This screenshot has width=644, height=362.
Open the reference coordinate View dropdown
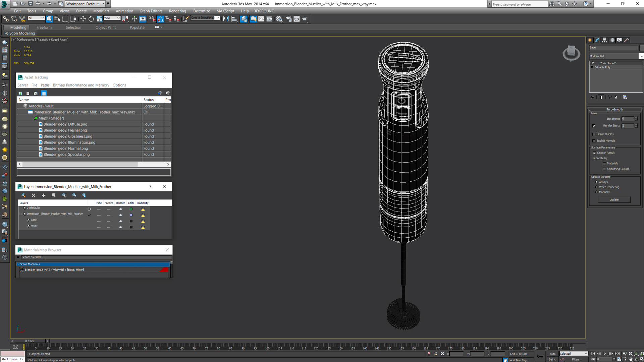click(112, 18)
